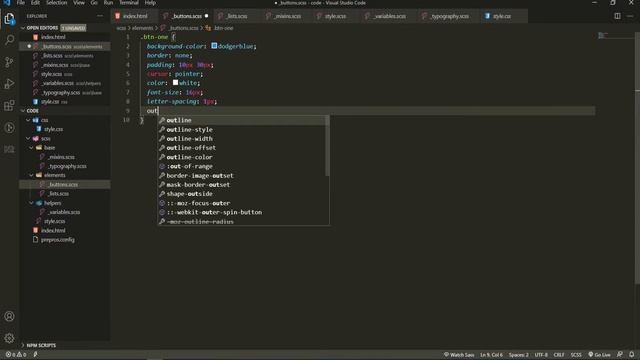
Task: Open the dodgerblue color picker swatch
Action: click(214, 46)
